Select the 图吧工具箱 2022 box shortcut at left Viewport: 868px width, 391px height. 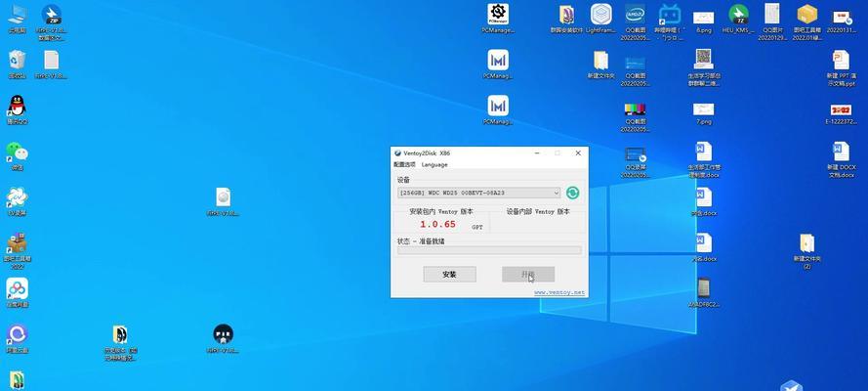(18, 251)
